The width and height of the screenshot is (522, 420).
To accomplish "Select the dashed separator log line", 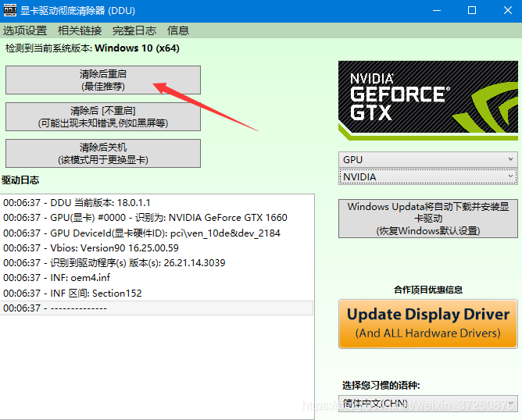I will (156, 308).
